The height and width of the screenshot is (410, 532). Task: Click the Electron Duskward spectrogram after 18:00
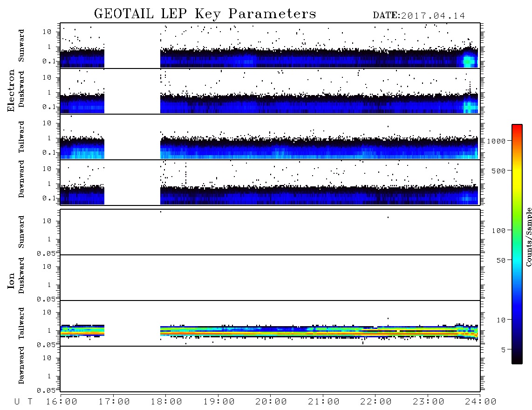(x=319, y=103)
